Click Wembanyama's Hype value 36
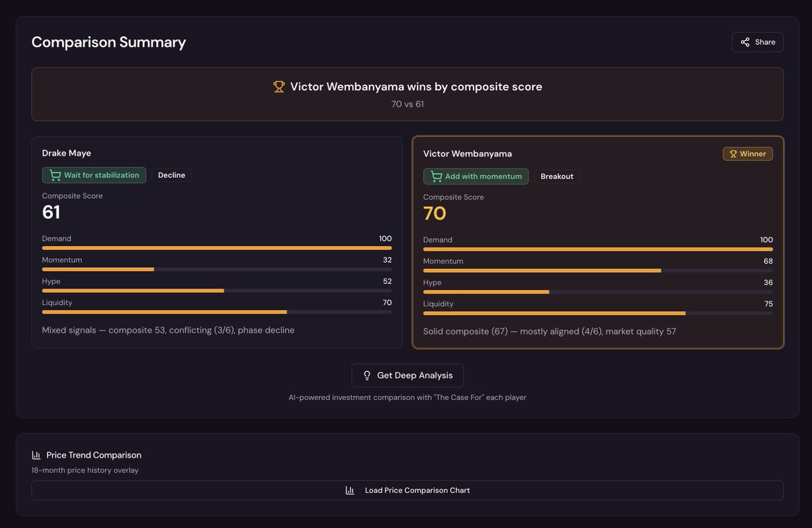Screen dimensions: 812x528 click(x=768, y=283)
